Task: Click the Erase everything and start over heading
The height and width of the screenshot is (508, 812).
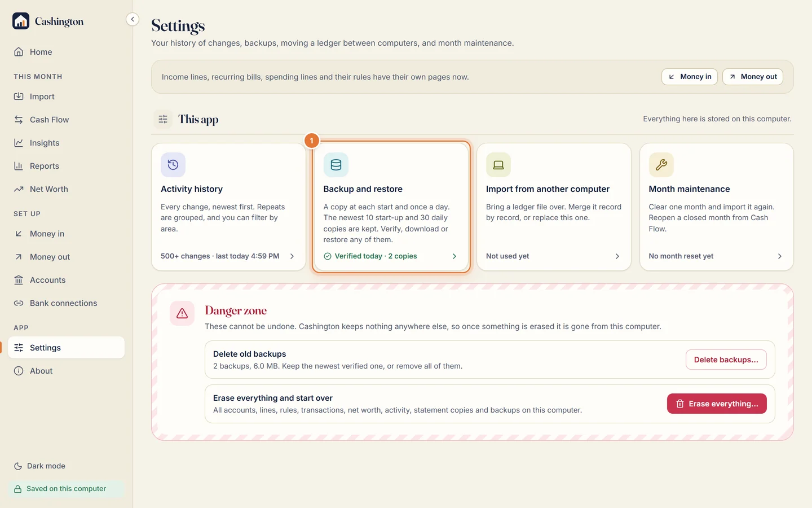Action: pyautogui.click(x=273, y=398)
